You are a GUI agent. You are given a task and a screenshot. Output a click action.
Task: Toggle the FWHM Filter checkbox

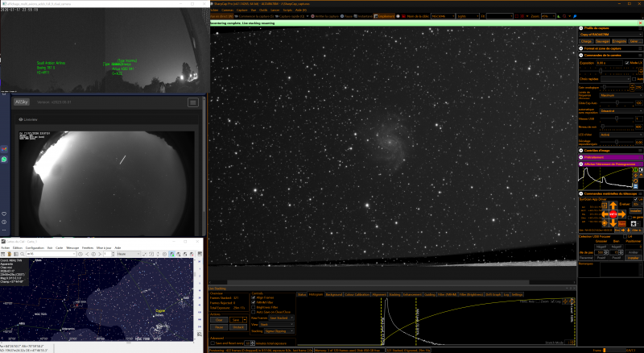pyautogui.click(x=253, y=302)
